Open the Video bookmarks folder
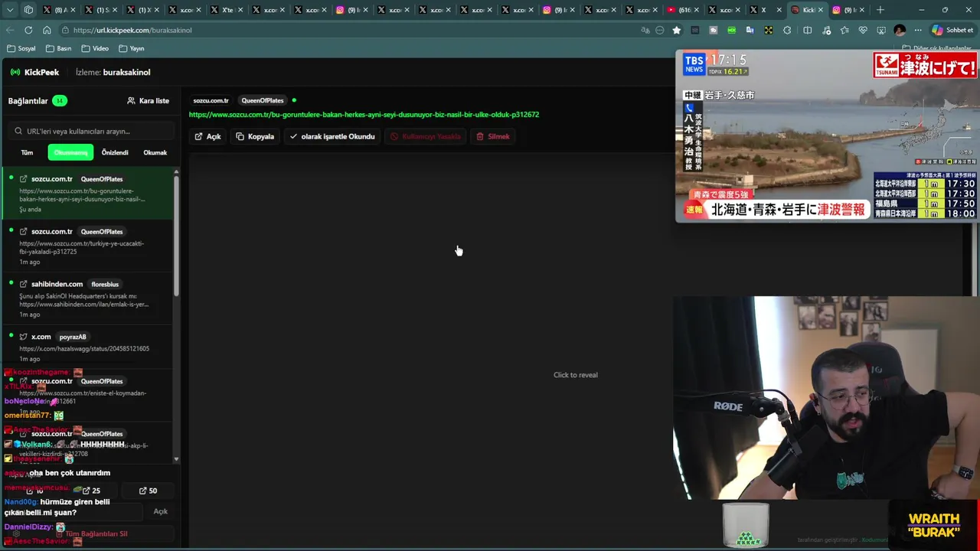This screenshot has width=980, height=551. [x=95, y=48]
